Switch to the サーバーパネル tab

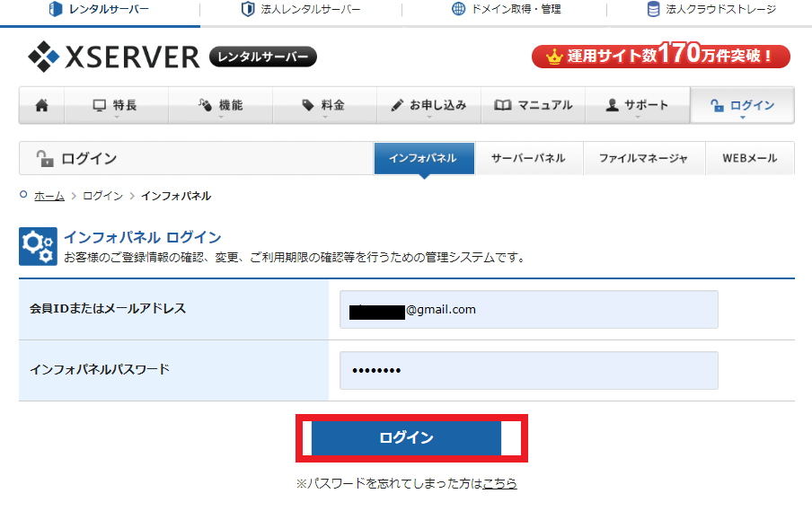(x=528, y=158)
